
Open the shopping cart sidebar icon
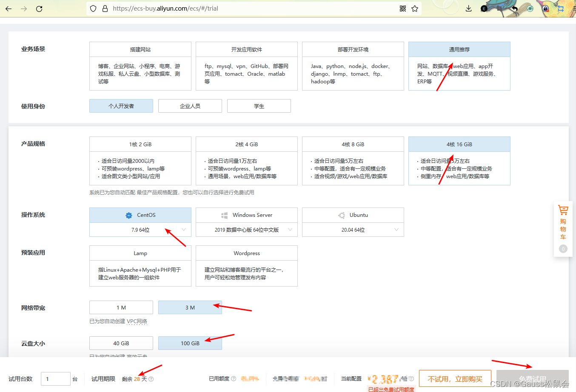click(563, 210)
